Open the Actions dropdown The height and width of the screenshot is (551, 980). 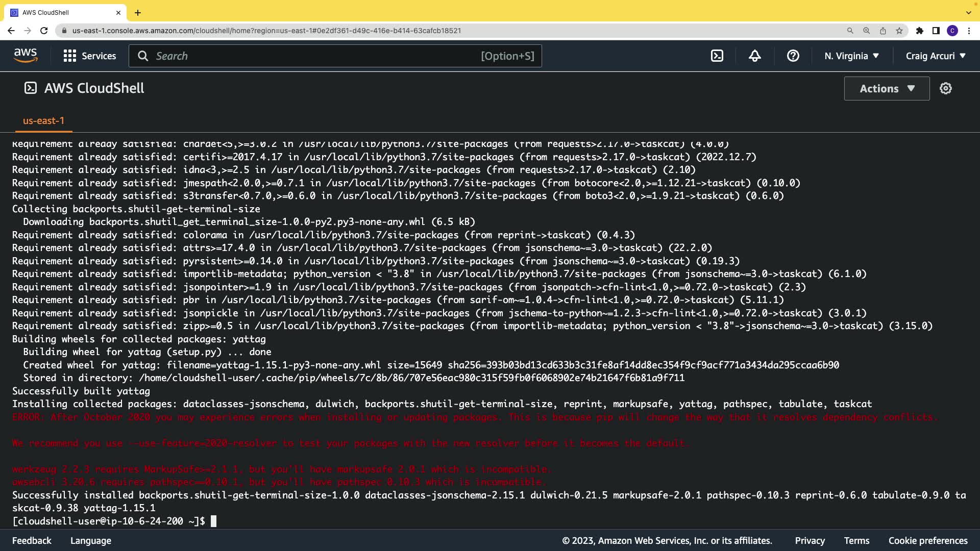tap(887, 88)
